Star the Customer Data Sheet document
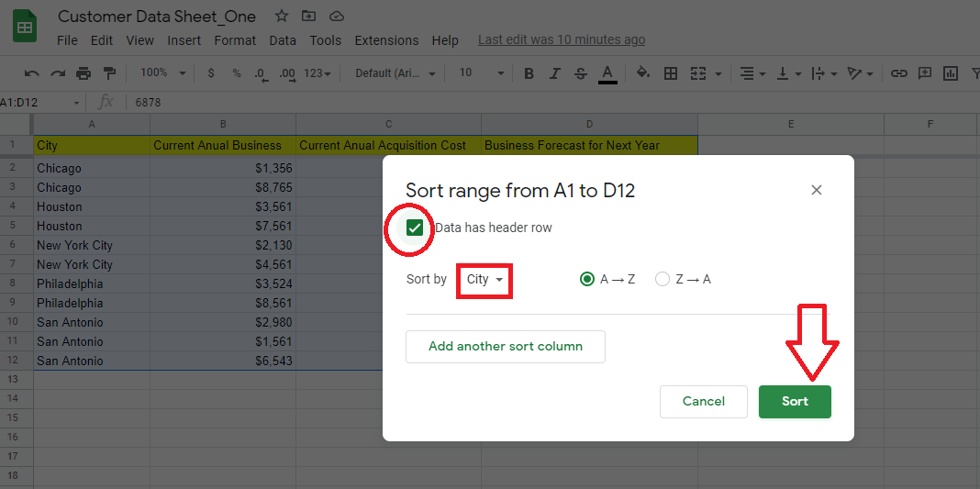980x489 pixels. coord(282,17)
